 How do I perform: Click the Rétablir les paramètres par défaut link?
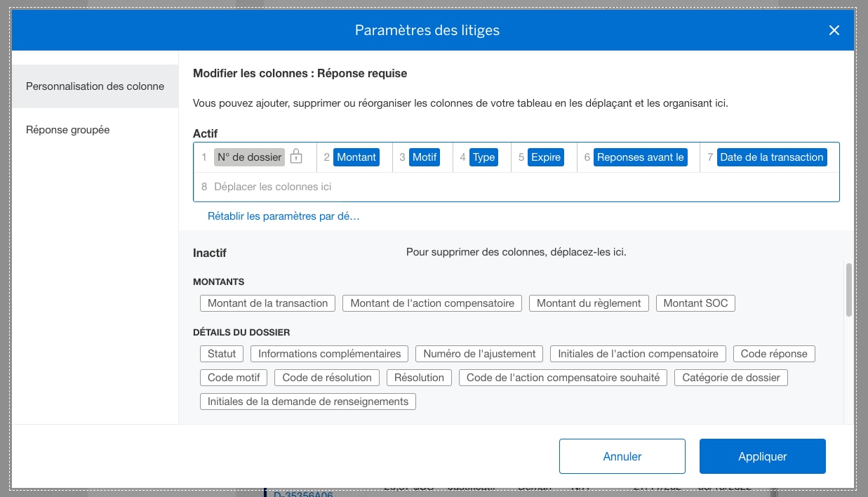pyautogui.click(x=283, y=216)
